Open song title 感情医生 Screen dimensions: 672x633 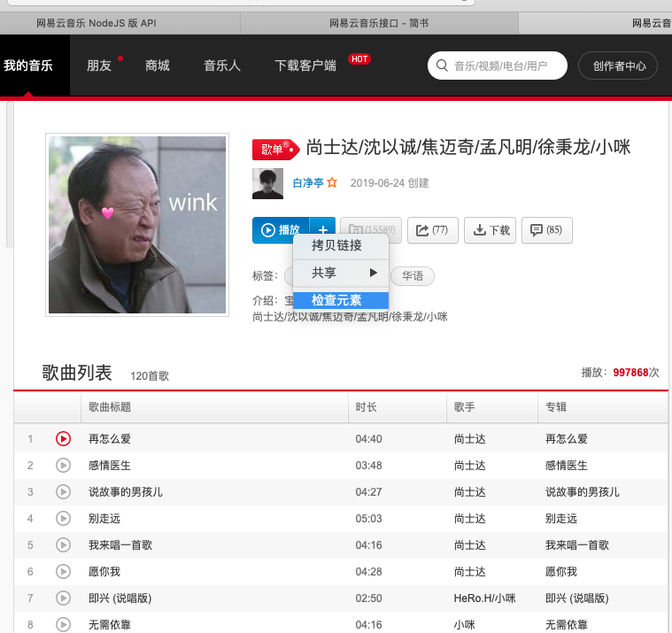tap(110, 466)
